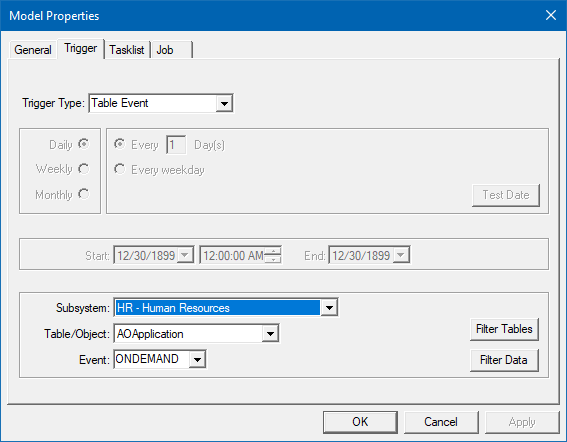Open the Job tab

point(171,50)
